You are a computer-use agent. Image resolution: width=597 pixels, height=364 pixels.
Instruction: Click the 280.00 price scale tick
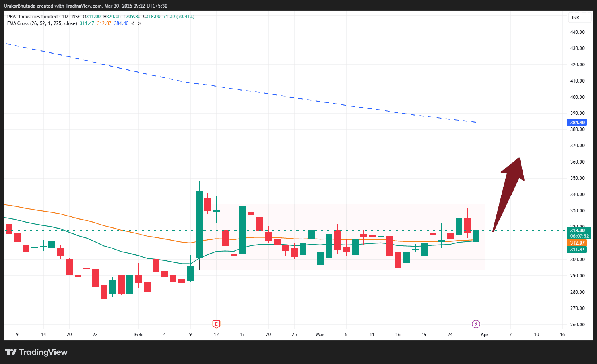pos(577,292)
